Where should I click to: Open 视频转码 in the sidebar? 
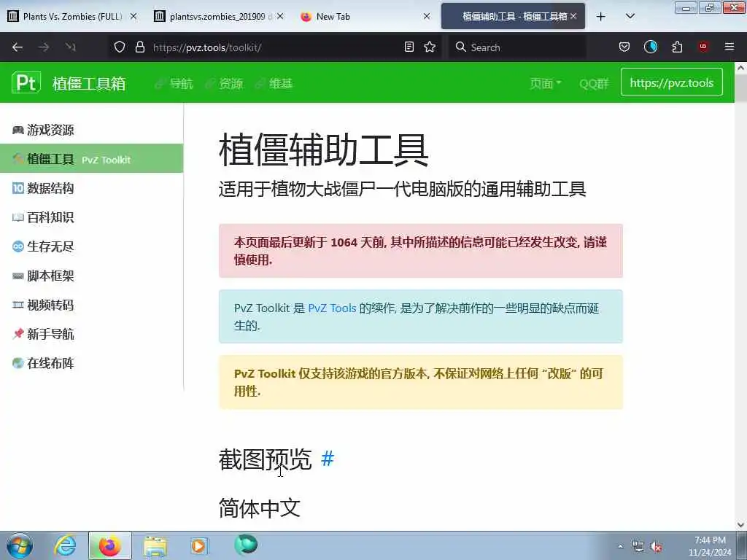pos(91,305)
